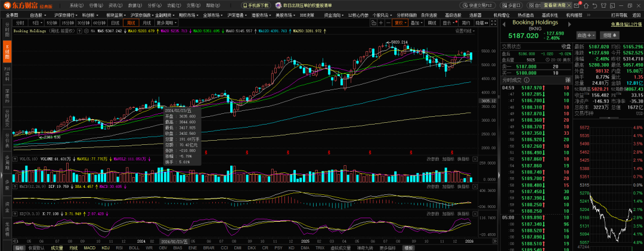Select RSI indicator tab
The height and width of the screenshot is (251, 644).
point(119,247)
